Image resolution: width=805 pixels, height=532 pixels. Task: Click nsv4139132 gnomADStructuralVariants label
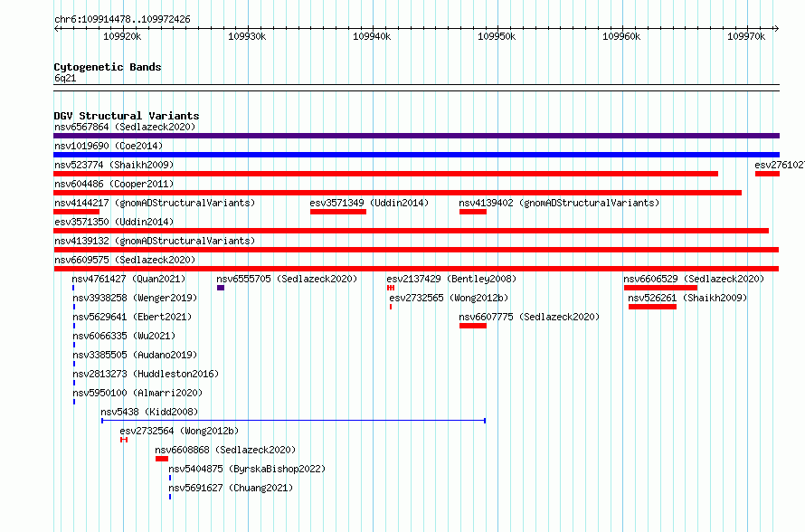tap(155, 241)
